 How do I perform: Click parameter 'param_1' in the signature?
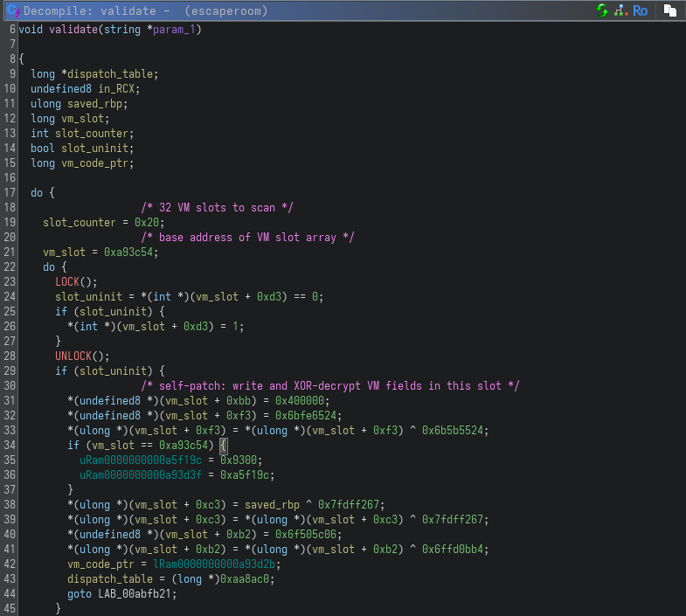point(174,30)
